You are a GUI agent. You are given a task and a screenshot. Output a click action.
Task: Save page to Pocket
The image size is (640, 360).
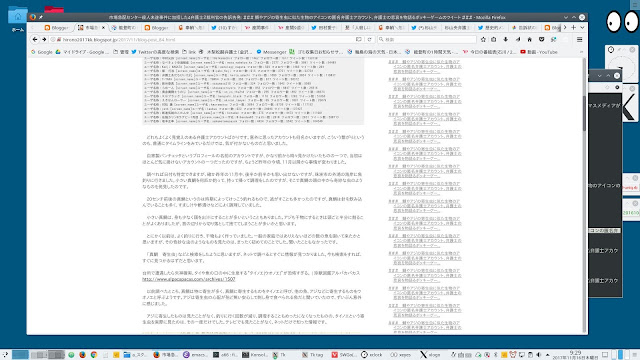pyautogui.click(x=541, y=40)
